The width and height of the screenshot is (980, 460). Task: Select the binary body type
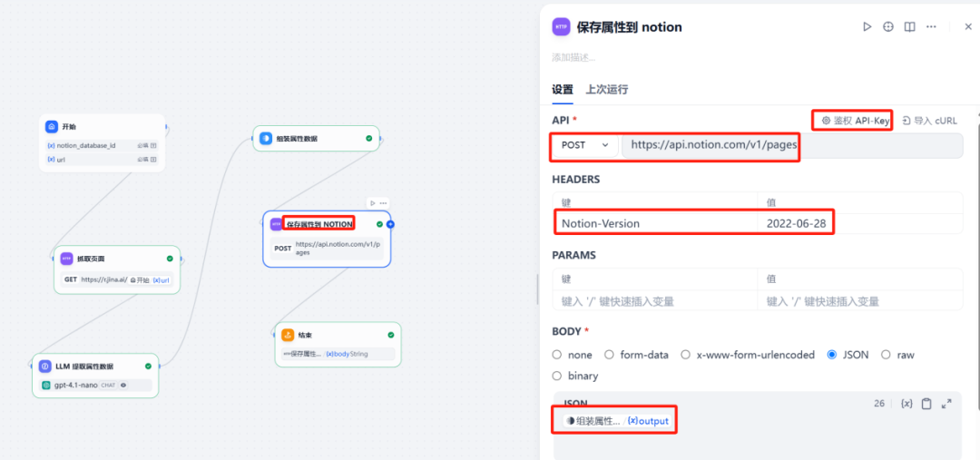[x=557, y=376]
